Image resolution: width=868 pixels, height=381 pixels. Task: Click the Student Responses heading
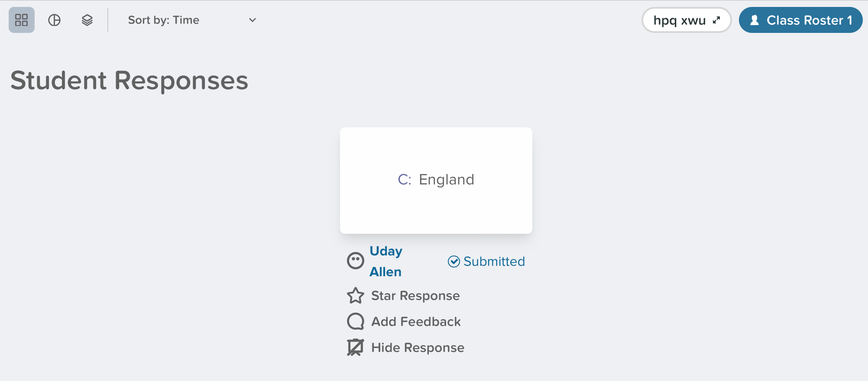coord(130,81)
